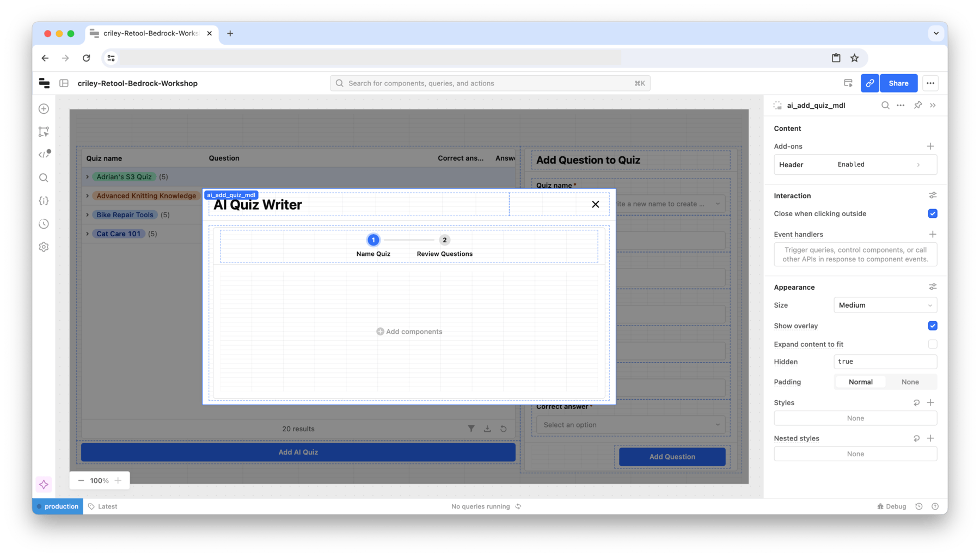This screenshot has width=980, height=557.
Task: Open the three-dots app menu next to Share
Action: click(930, 83)
